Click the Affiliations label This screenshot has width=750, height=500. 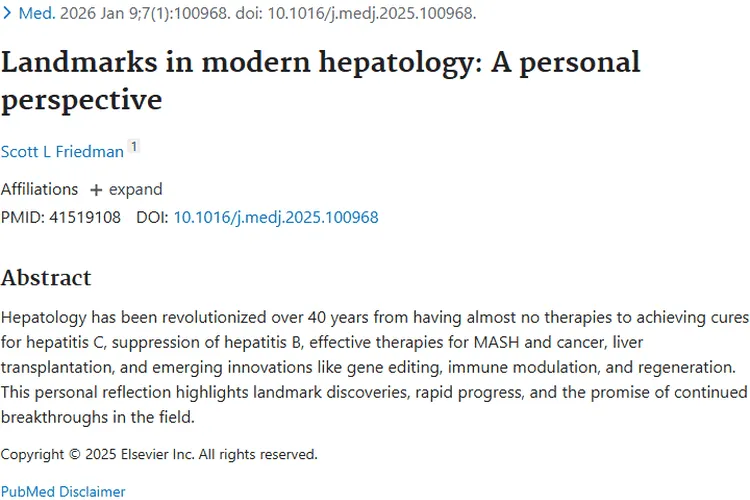click(39, 189)
